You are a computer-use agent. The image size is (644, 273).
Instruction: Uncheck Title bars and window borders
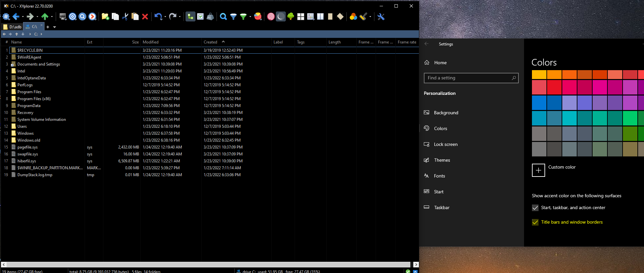[535, 222]
